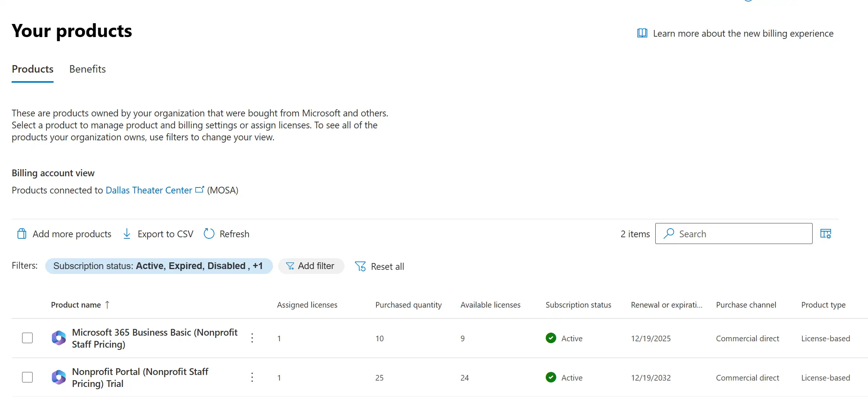The height and width of the screenshot is (412, 868).
Task: Click renewal date 12/19/2032
Action: point(651,378)
